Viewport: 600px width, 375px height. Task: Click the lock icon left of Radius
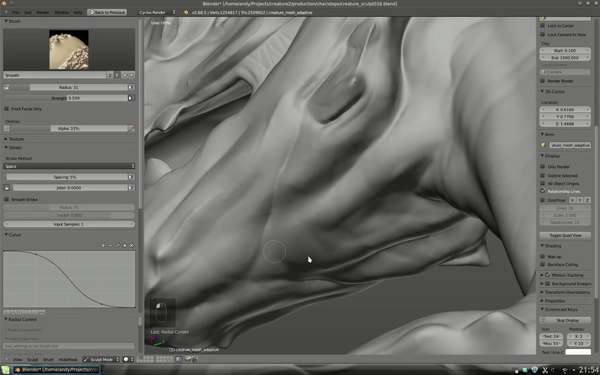point(7,88)
